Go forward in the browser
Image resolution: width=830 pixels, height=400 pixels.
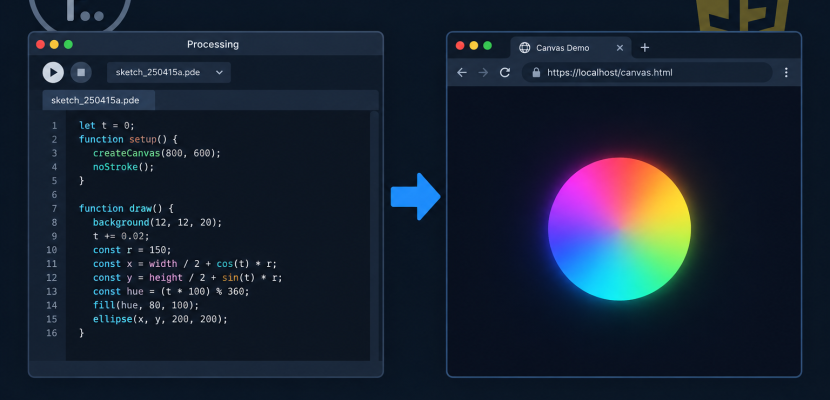pos(483,72)
